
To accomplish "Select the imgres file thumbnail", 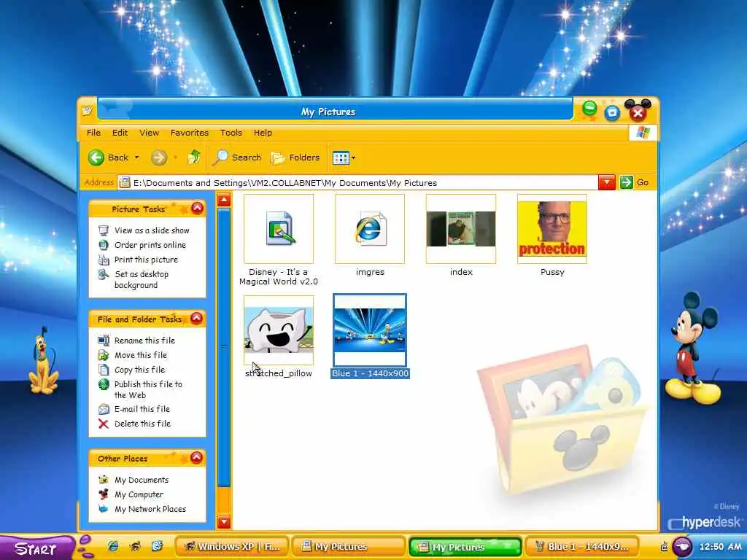I will point(370,228).
